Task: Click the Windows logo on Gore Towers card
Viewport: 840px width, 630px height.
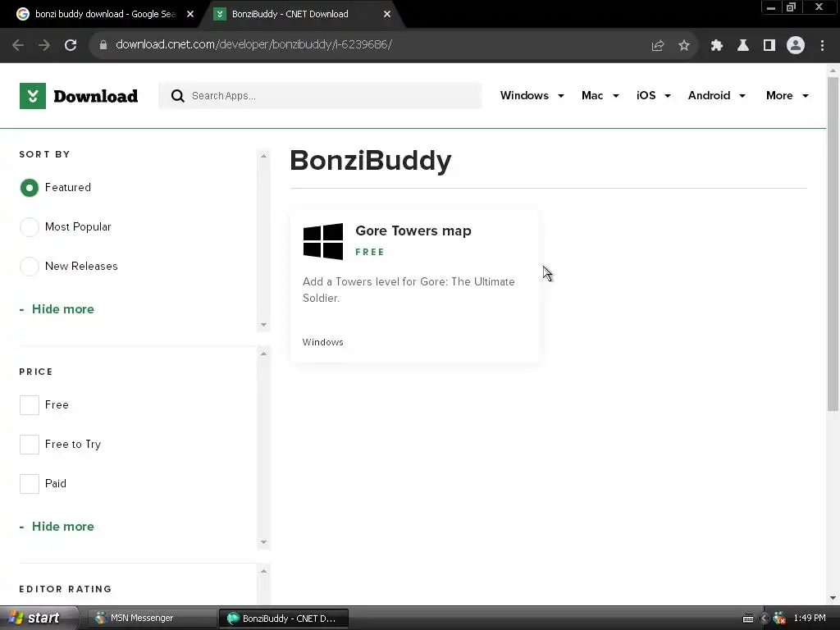Action: point(323,242)
